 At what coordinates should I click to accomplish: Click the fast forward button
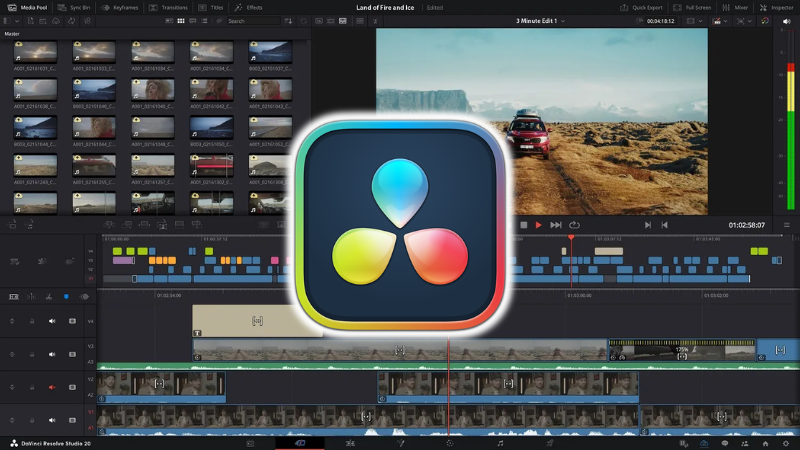pyautogui.click(x=556, y=225)
